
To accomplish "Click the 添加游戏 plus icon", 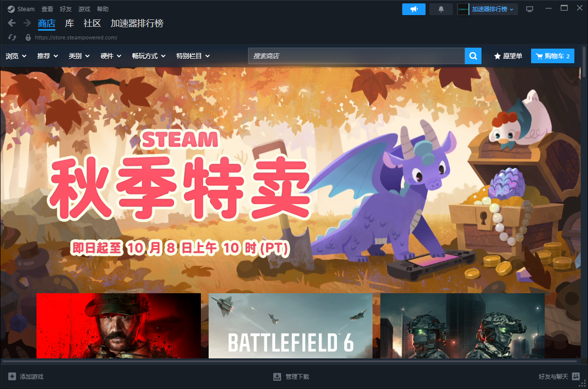I will coord(12,376).
